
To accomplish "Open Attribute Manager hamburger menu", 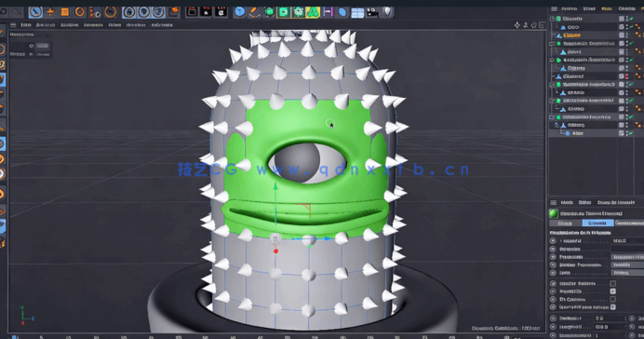I will tap(554, 203).
